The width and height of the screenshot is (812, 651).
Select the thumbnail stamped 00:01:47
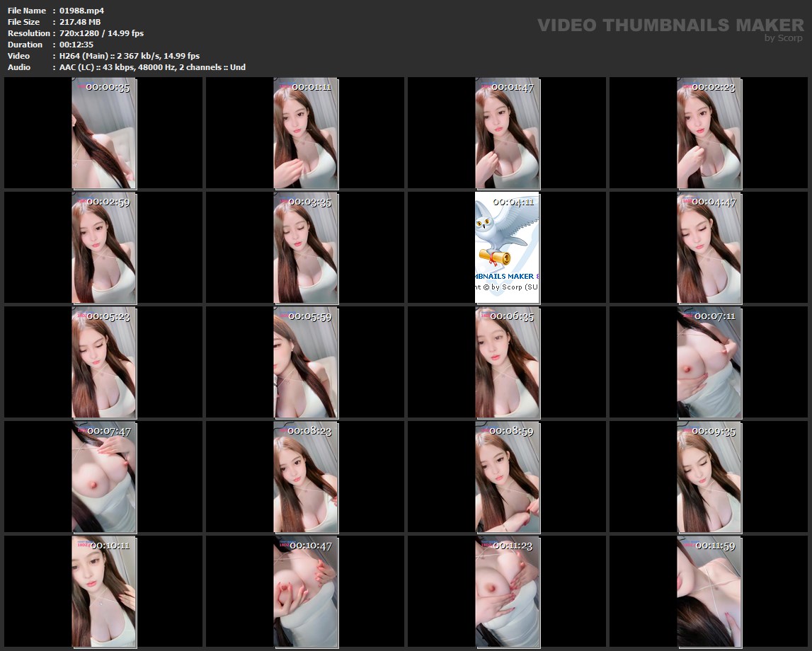(508, 133)
